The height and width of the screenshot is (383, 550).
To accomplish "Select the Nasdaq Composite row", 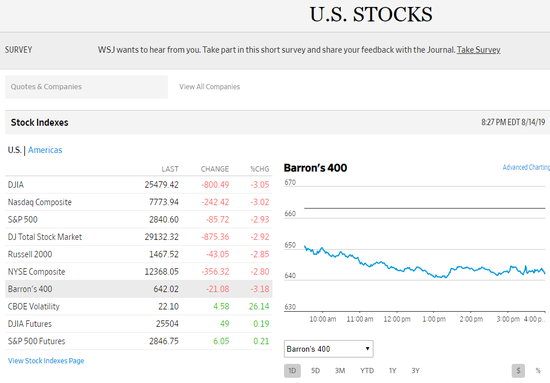I will [139, 202].
